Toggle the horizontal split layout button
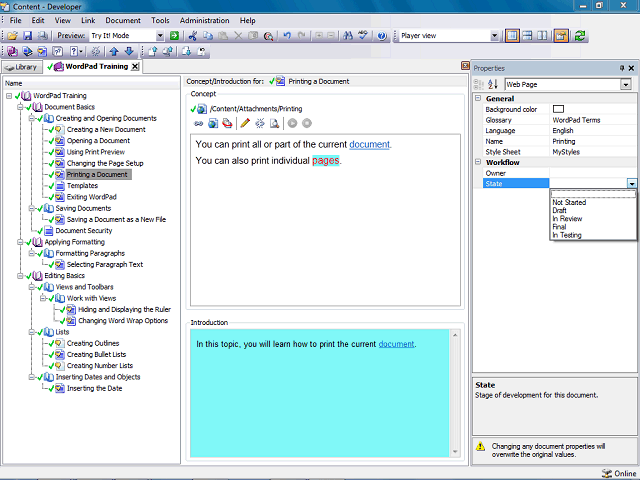This screenshot has height=480, width=640. 527,36
